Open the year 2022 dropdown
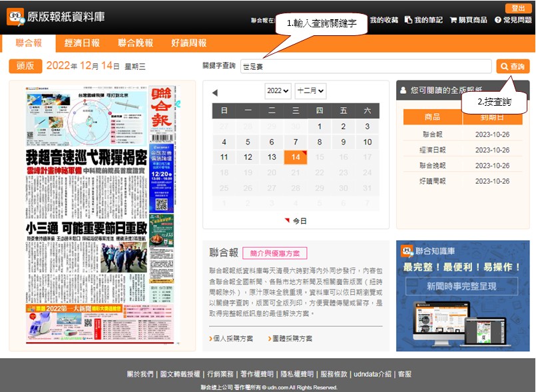The width and height of the screenshot is (536, 392). coord(278,91)
